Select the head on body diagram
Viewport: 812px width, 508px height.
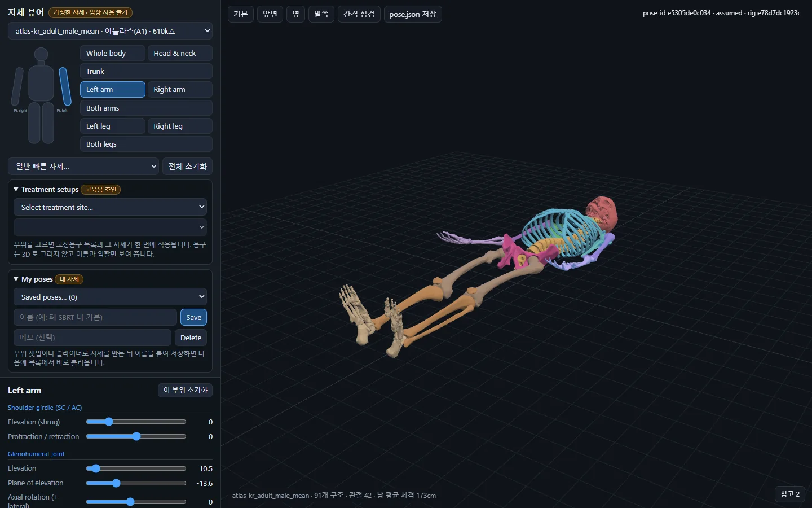click(x=41, y=55)
